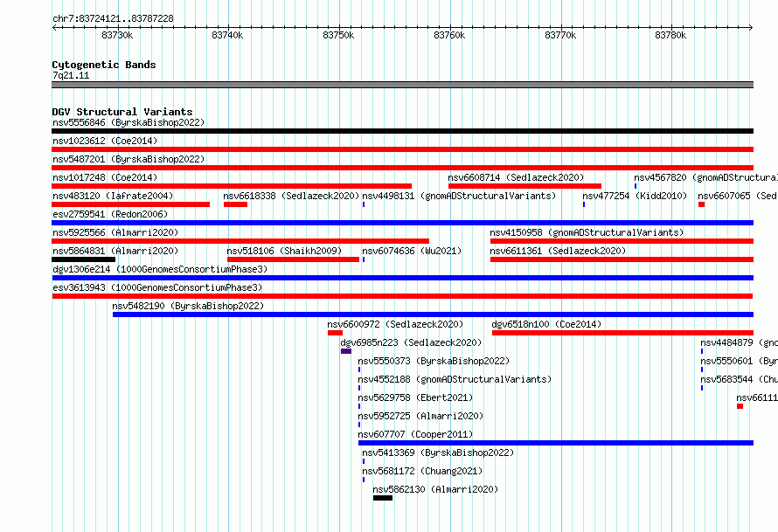The image size is (778, 532).
Task: Open the nsv5864831 (Almarri2020) label
Action: (x=115, y=251)
